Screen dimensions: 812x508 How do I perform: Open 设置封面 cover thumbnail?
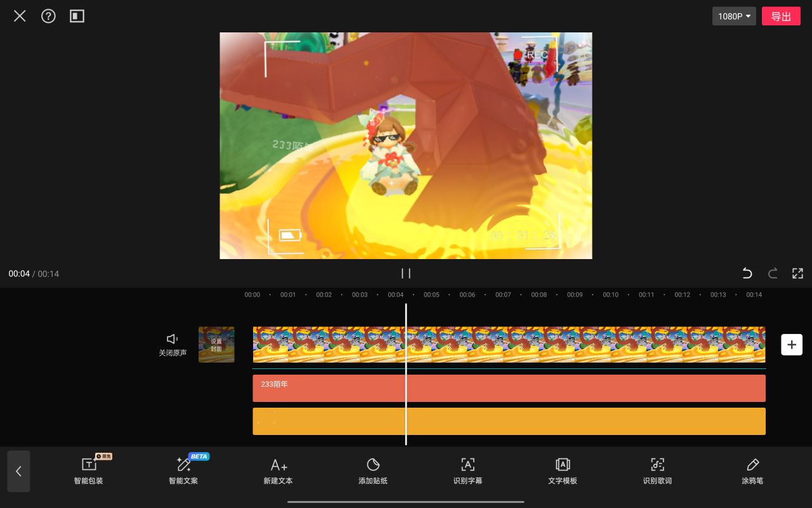[216, 345]
